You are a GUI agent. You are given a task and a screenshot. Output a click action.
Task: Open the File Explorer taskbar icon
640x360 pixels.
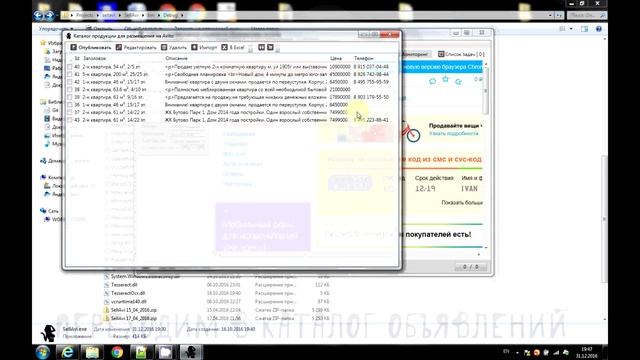click(92, 352)
